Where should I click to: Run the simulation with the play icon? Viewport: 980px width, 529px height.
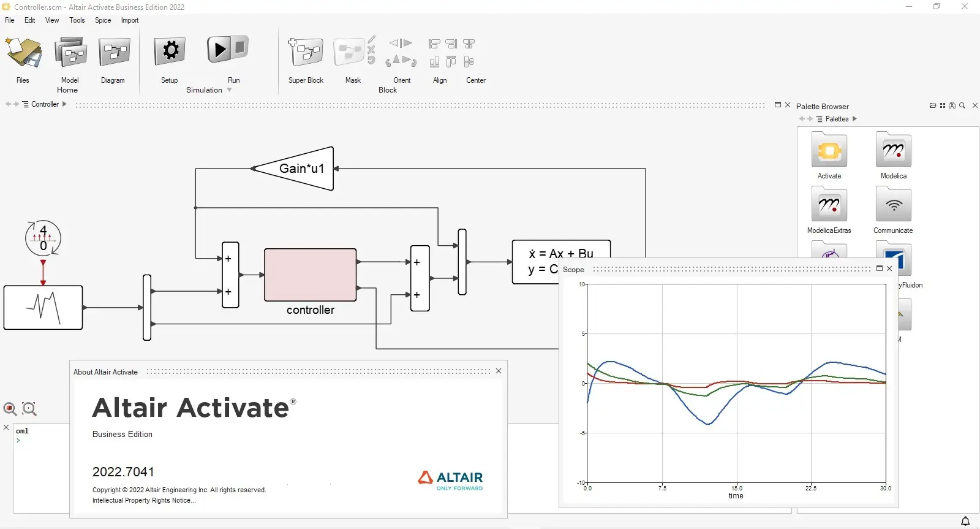pyautogui.click(x=218, y=49)
